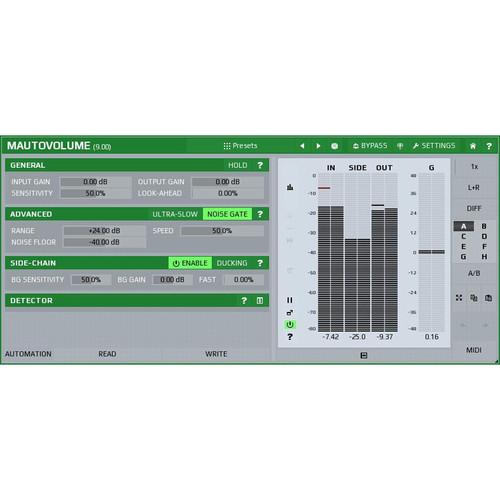The image size is (500, 500).
Task: Open Advanced panel help icon
Action: click(260, 214)
